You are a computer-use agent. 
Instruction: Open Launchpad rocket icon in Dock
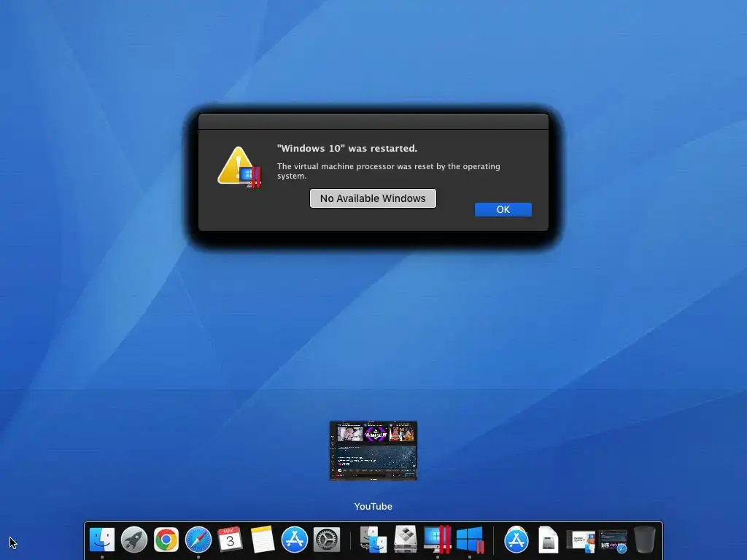[134, 540]
